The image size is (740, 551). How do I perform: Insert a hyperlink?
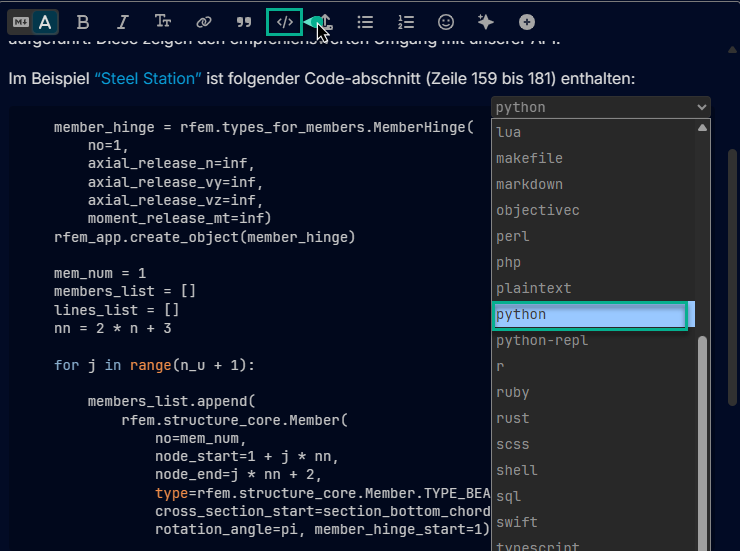(x=204, y=21)
